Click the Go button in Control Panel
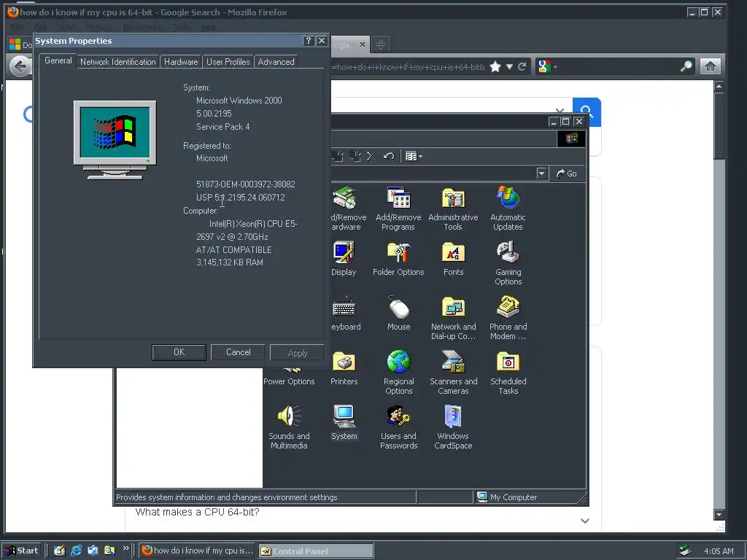The width and height of the screenshot is (747, 560). [x=567, y=174]
